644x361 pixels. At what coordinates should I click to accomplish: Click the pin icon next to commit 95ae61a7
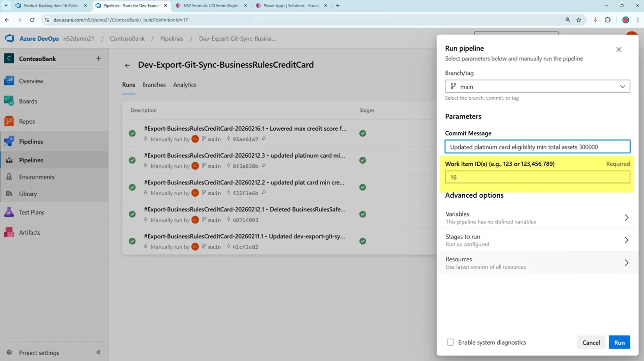[264, 138]
